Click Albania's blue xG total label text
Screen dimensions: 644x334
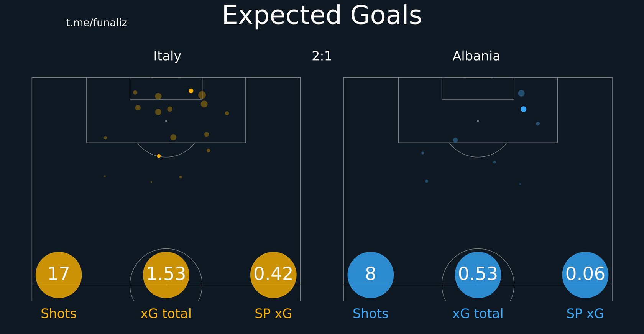(x=478, y=314)
